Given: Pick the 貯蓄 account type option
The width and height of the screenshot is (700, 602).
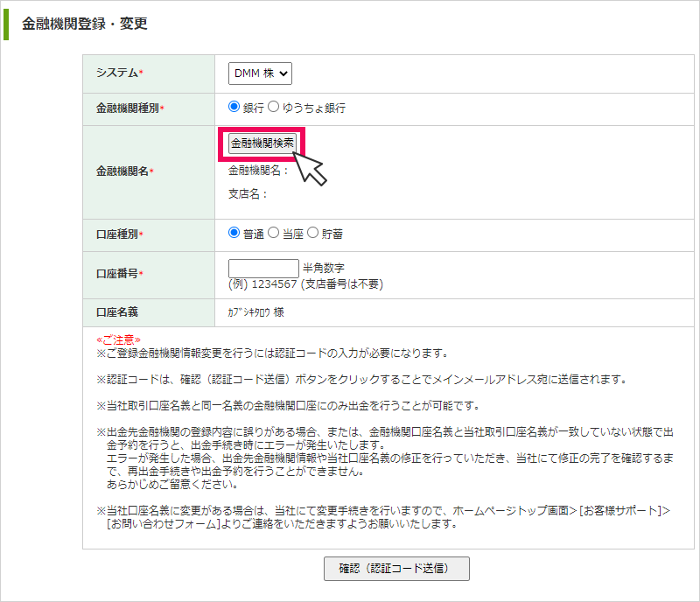Looking at the screenshot, I should [312, 233].
